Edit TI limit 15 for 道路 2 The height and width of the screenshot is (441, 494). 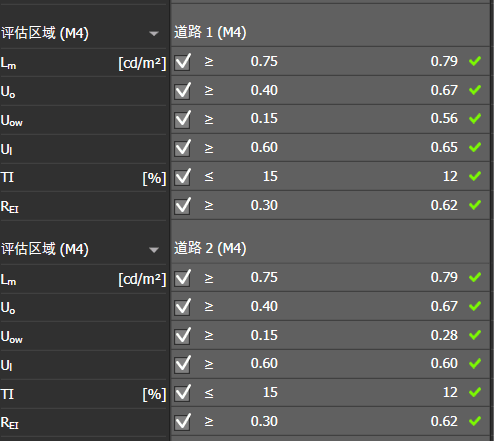click(x=270, y=392)
